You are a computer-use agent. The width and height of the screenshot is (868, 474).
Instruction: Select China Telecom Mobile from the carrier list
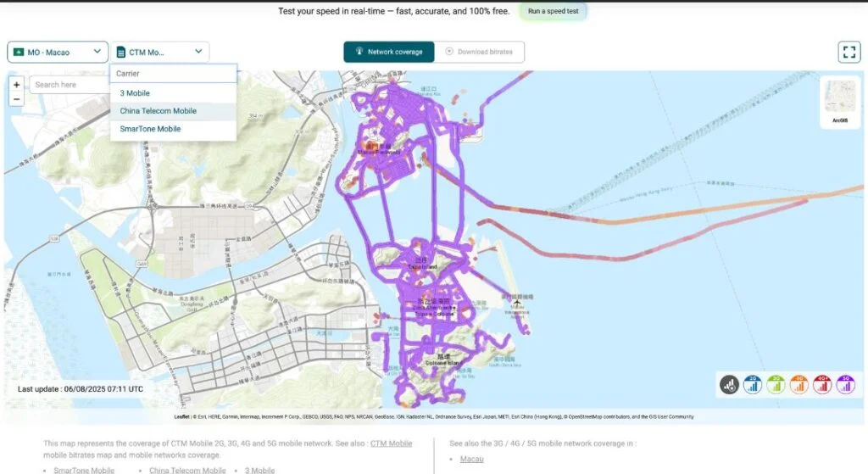[x=173, y=111]
